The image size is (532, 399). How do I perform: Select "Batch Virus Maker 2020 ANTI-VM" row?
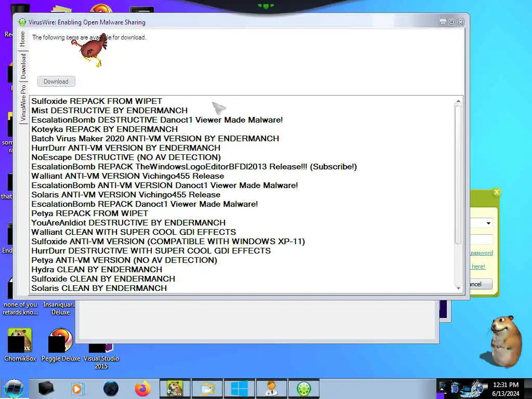tap(242, 138)
